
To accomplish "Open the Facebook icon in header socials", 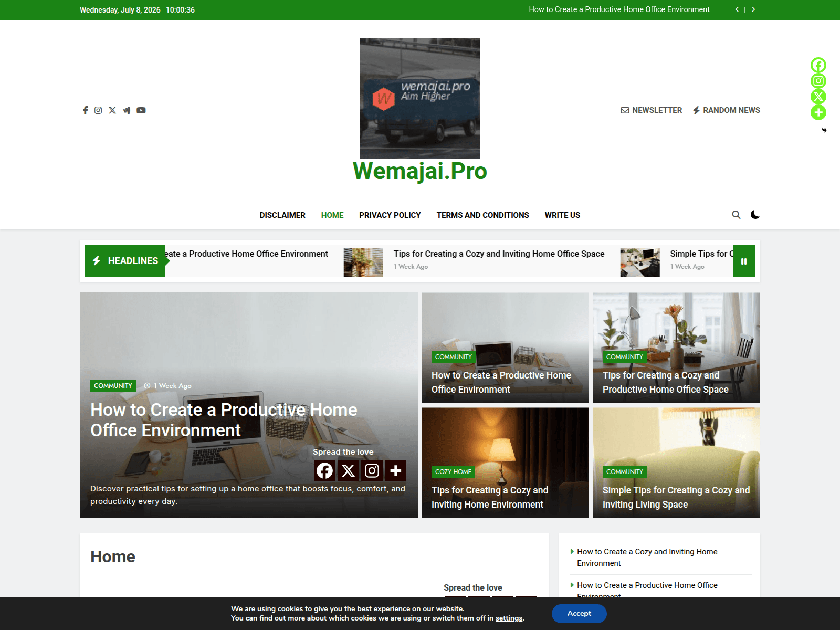I will pyautogui.click(x=85, y=110).
